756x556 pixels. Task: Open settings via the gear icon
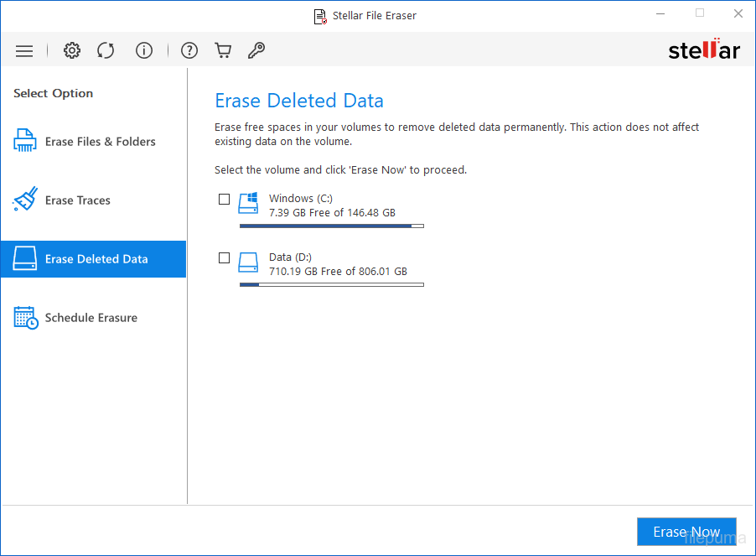point(72,51)
